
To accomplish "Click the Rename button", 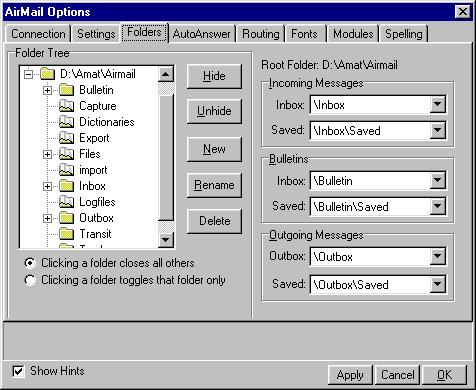I will point(214,185).
